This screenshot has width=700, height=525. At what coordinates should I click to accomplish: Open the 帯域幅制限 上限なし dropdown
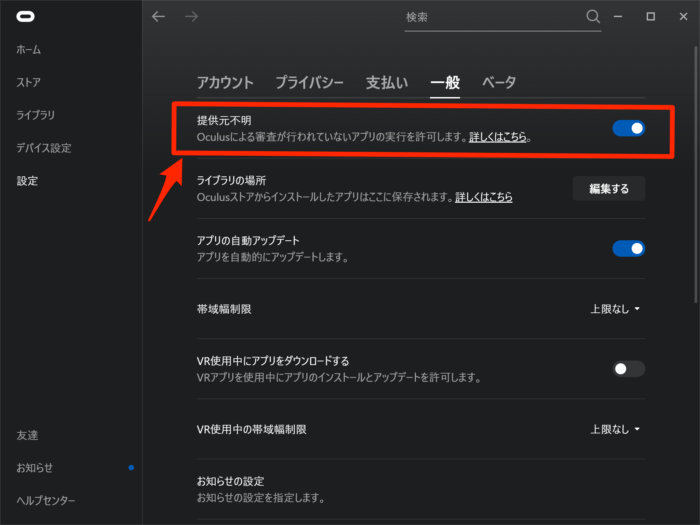pos(615,309)
